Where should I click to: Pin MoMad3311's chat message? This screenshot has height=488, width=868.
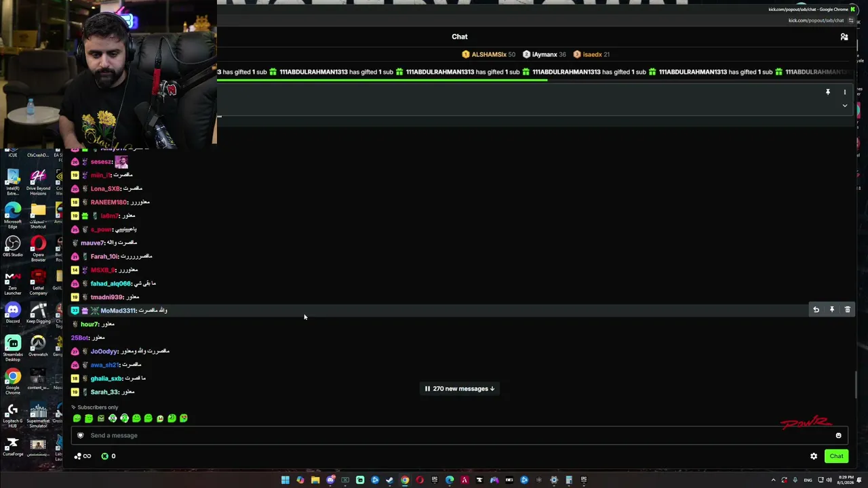click(x=832, y=310)
